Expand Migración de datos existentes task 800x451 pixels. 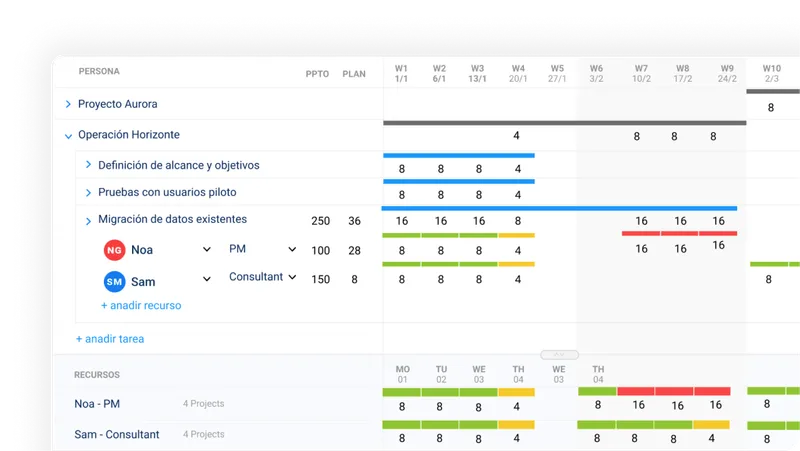88,221
